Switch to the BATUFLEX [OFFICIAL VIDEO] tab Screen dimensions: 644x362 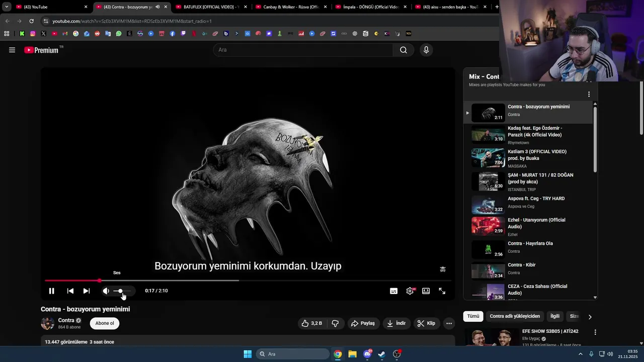(212, 7)
